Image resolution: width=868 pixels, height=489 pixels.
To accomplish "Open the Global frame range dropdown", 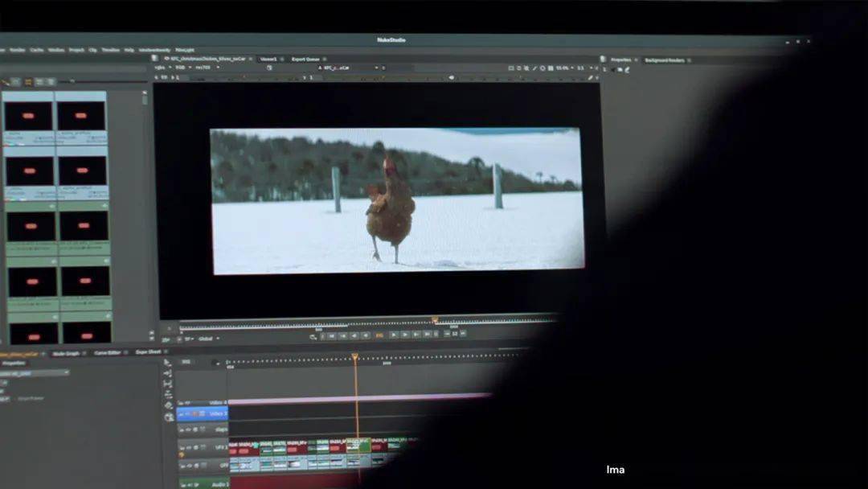I will [209, 339].
